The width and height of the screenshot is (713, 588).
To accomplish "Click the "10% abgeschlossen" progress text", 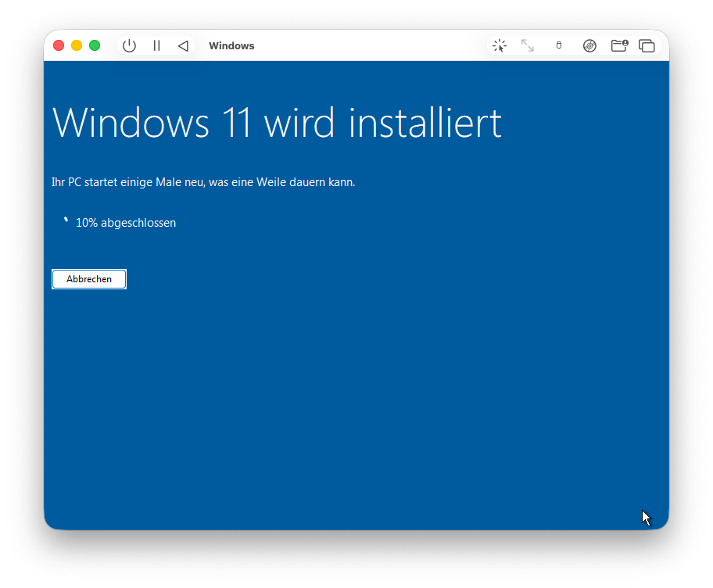I will pyautogui.click(x=126, y=223).
